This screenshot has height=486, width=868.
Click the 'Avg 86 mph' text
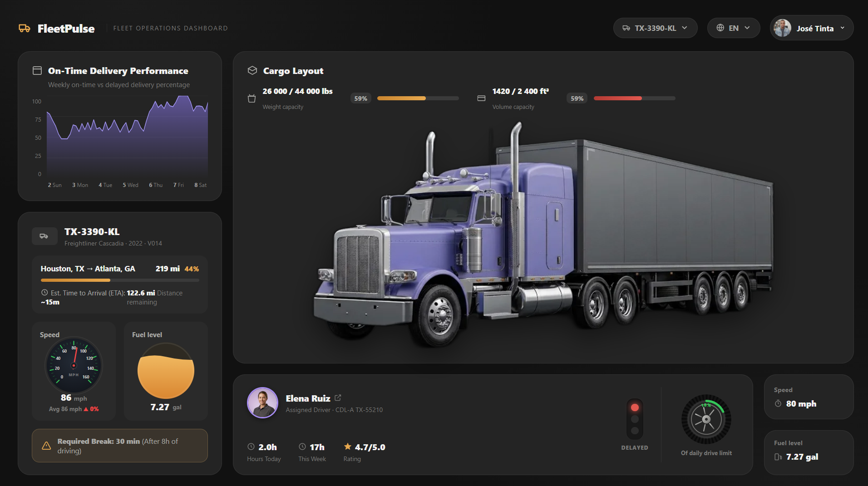tap(65, 409)
